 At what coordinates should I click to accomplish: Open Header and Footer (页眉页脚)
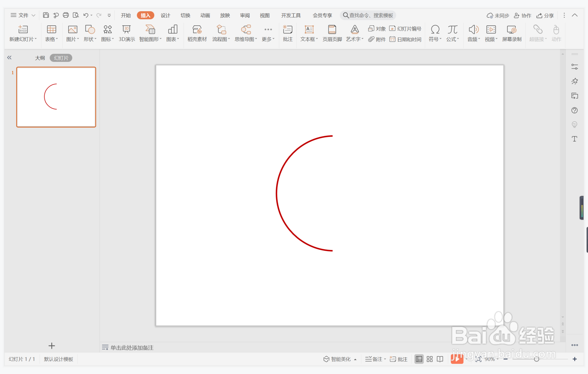point(332,33)
